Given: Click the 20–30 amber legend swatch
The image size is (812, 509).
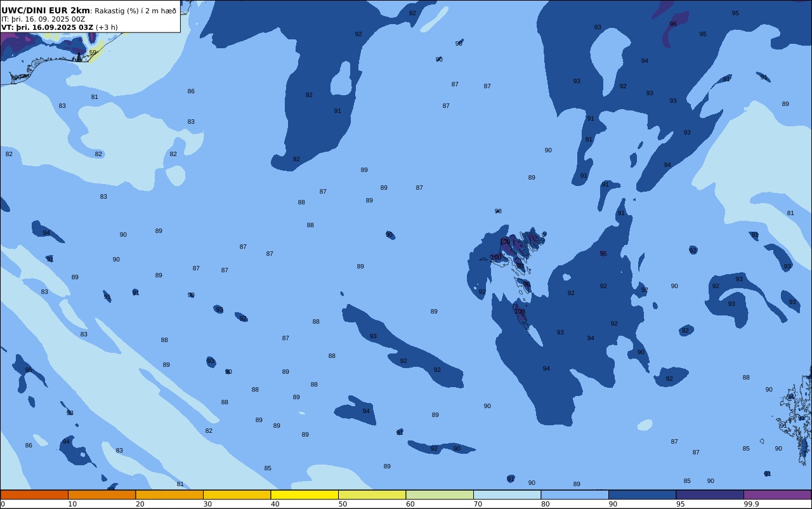Looking at the screenshot, I should (169, 494).
